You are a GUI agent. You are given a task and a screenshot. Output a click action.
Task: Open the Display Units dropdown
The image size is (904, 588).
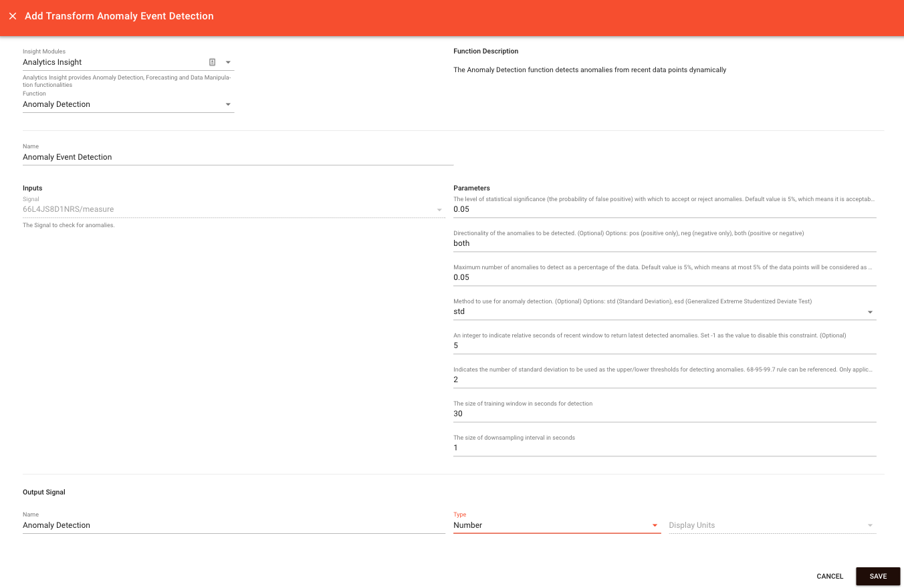click(870, 525)
